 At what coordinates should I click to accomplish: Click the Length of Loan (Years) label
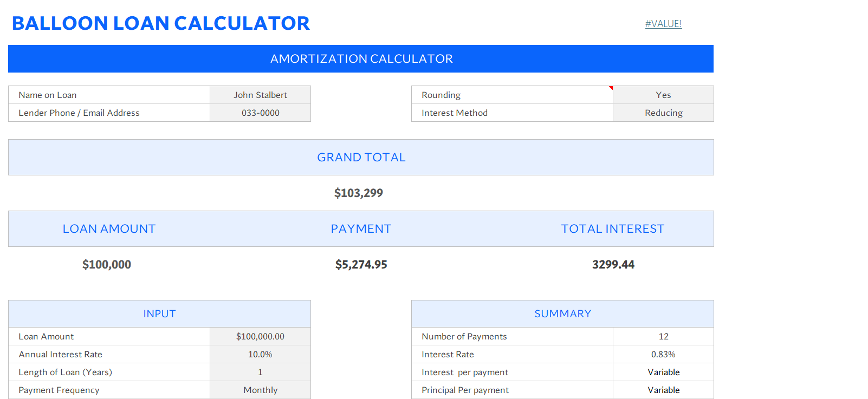point(66,372)
